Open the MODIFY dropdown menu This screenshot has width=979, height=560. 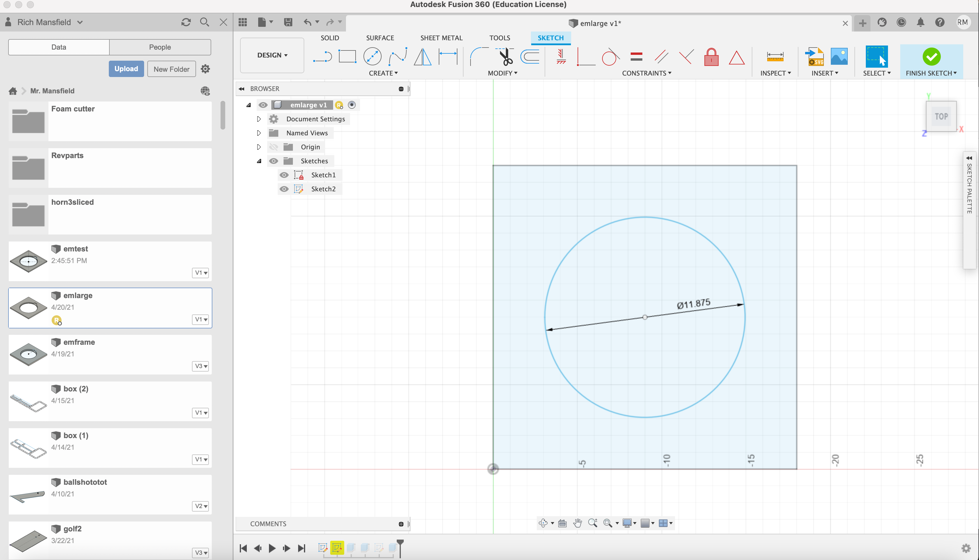[502, 73]
